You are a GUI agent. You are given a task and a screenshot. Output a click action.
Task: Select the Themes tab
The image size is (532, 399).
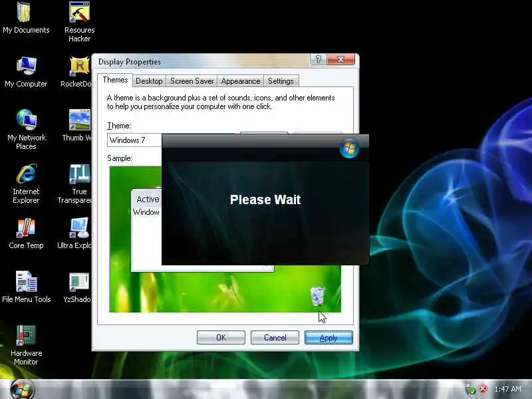(x=115, y=80)
